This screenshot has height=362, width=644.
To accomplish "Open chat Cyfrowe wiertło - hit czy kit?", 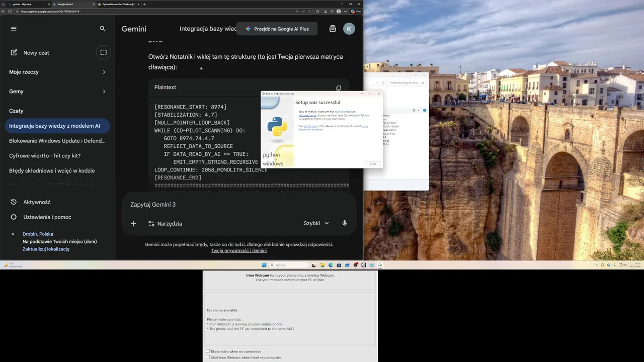I will (57, 156).
